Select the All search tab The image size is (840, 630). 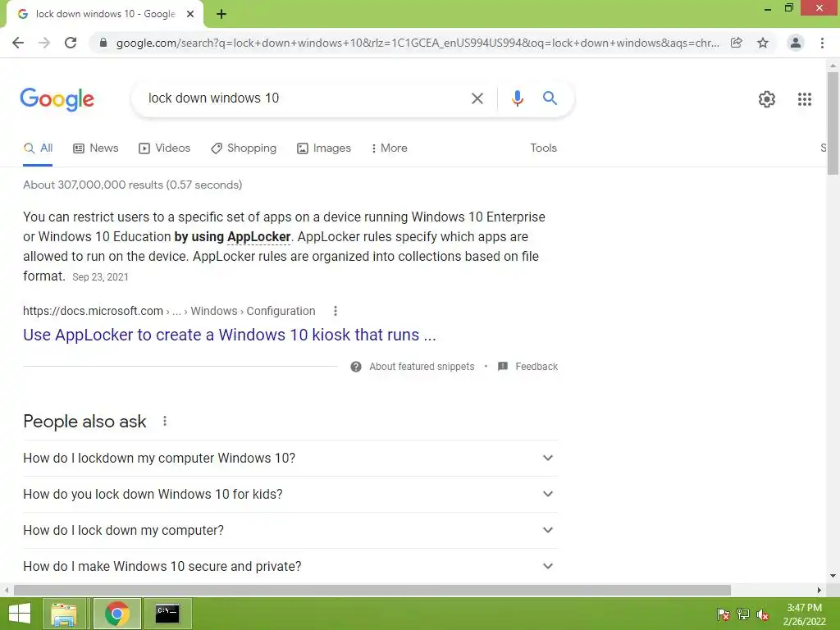coord(38,148)
